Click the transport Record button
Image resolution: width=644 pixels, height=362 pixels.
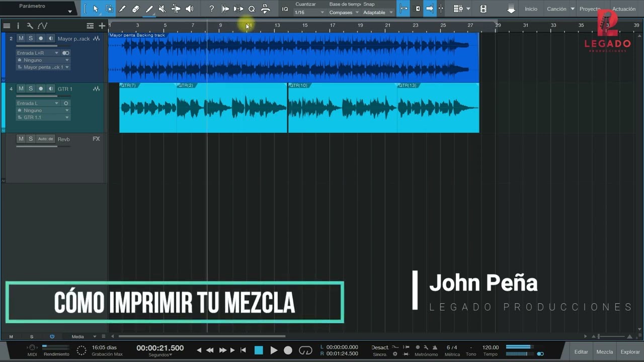[288, 350]
